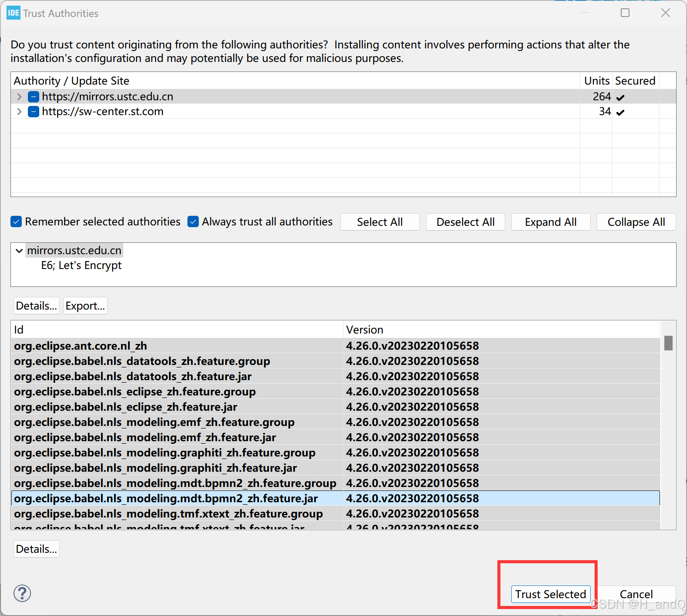Click the Expand All button
This screenshot has width=687, height=616.
tap(551, 222)
